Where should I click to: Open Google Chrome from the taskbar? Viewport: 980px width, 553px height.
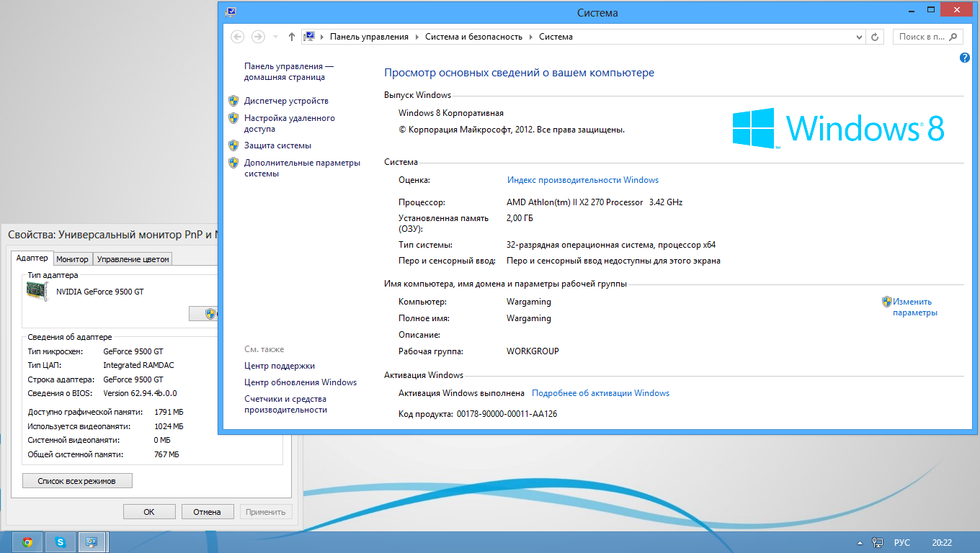tap(27, 542)
